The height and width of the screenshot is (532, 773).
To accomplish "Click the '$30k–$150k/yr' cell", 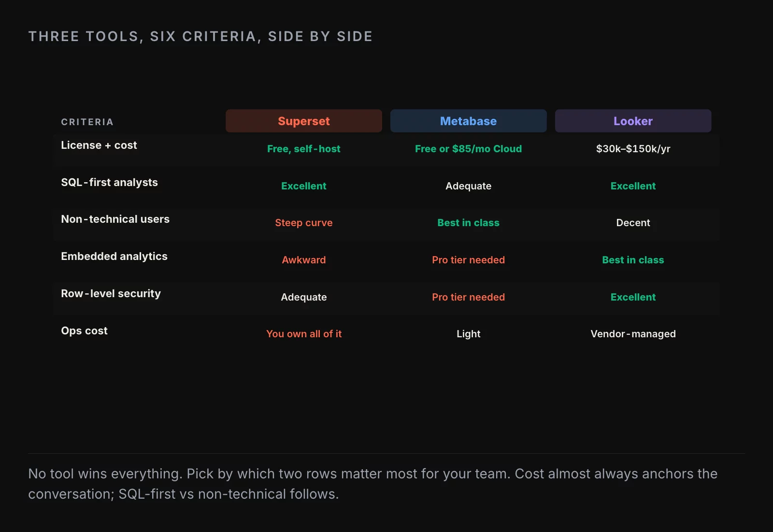I will coord(633,149).
